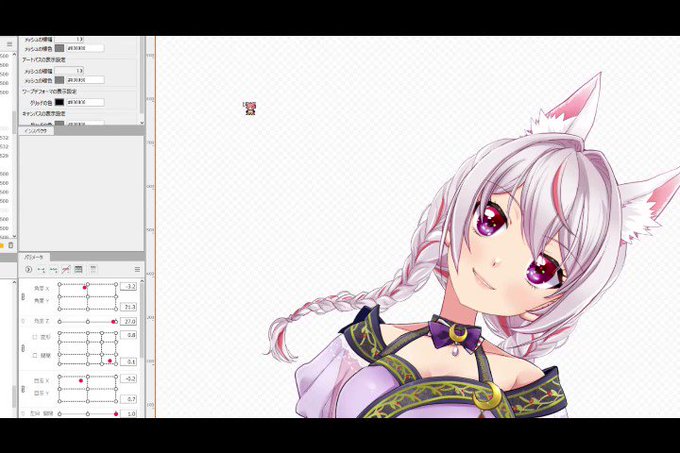Click the 角度 Z value field showing 27.0
The height and width of the screenshot is (453, 680).
click(129, 322)
